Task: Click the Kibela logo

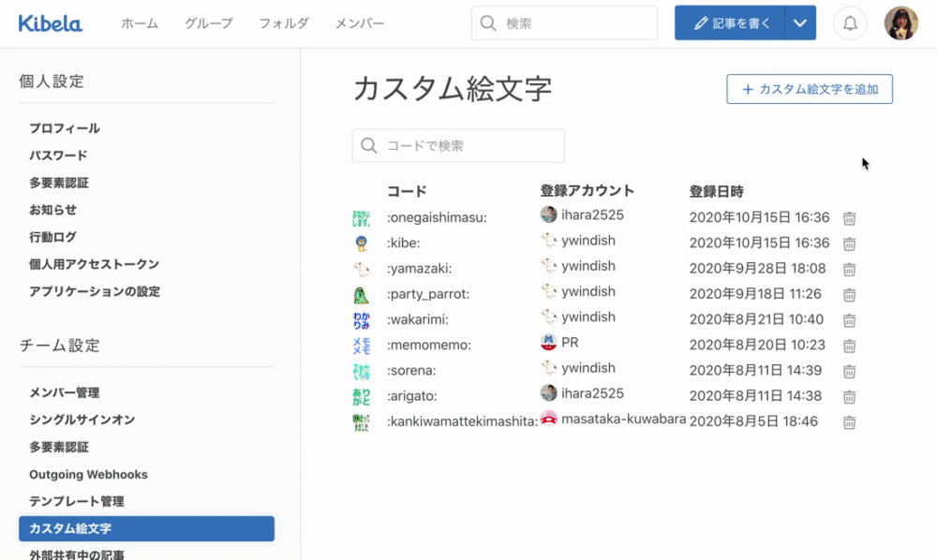Action: pos(51,23)
